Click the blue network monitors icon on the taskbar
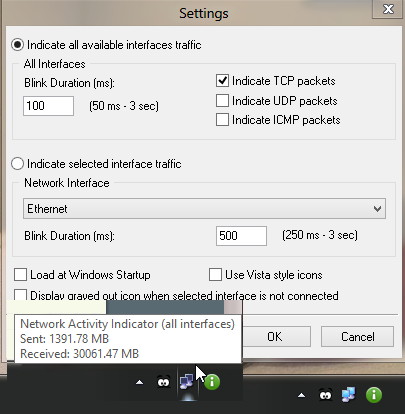Screen dimensions: 405x414 tap(349, 395)
